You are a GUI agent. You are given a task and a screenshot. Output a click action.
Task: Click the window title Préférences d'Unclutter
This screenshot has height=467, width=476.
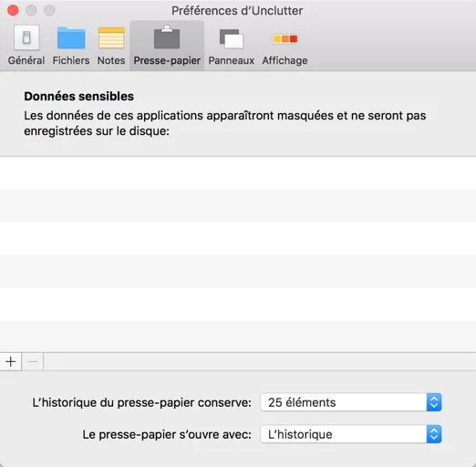pyautogui.click(x=237, y=11)
